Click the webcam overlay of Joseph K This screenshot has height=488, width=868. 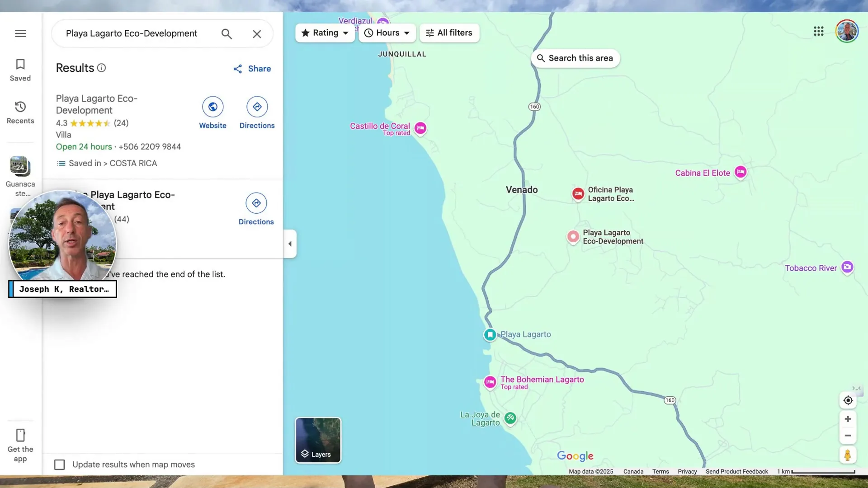(62, 243)
